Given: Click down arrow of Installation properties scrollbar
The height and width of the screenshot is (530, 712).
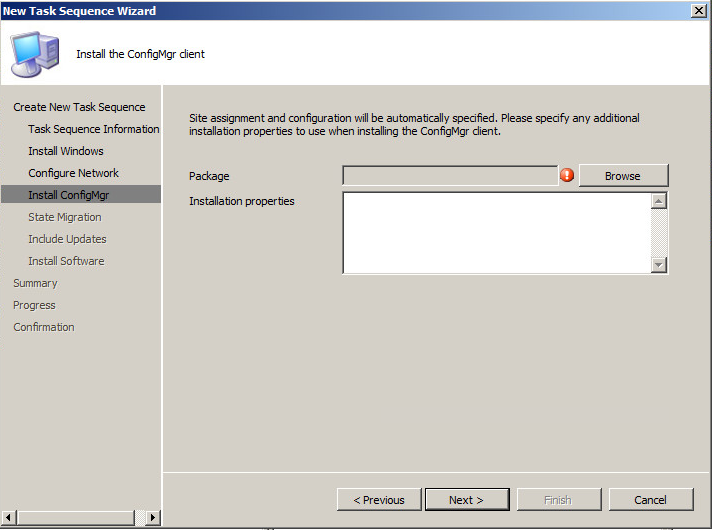Looking at the screenshot, I should pos(658,265).
